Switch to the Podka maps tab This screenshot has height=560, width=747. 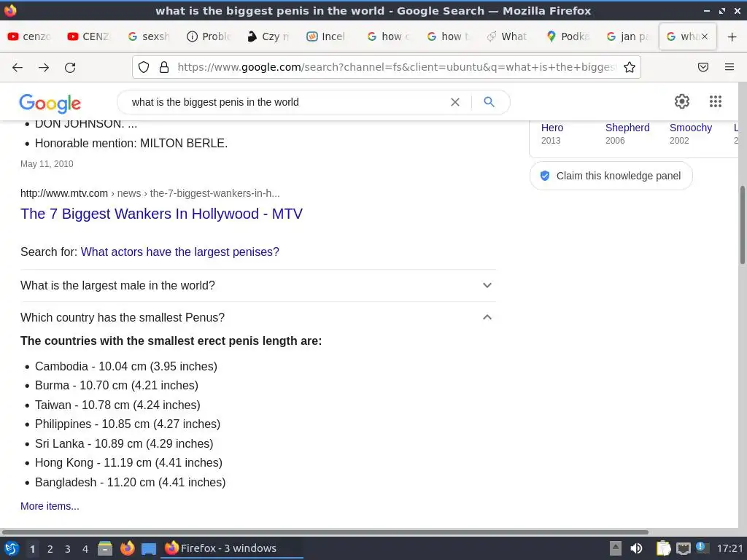click(568, 36)
